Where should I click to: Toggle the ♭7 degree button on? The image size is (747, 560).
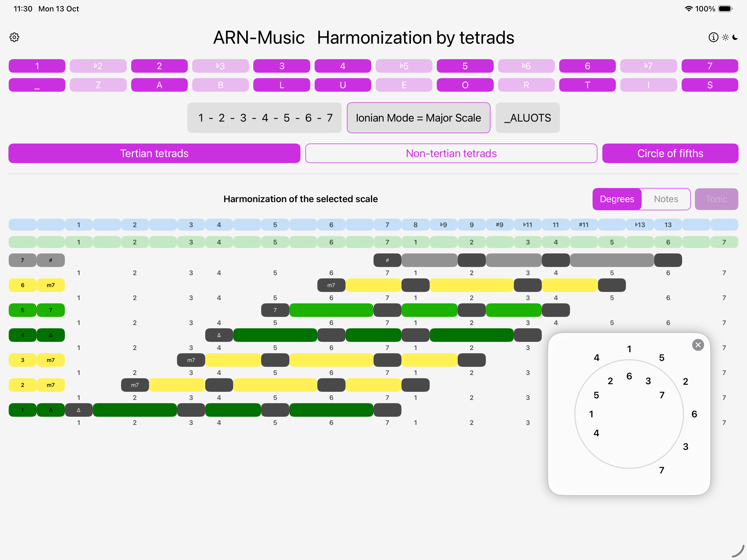pyautogui.click(x=648, y=66)
